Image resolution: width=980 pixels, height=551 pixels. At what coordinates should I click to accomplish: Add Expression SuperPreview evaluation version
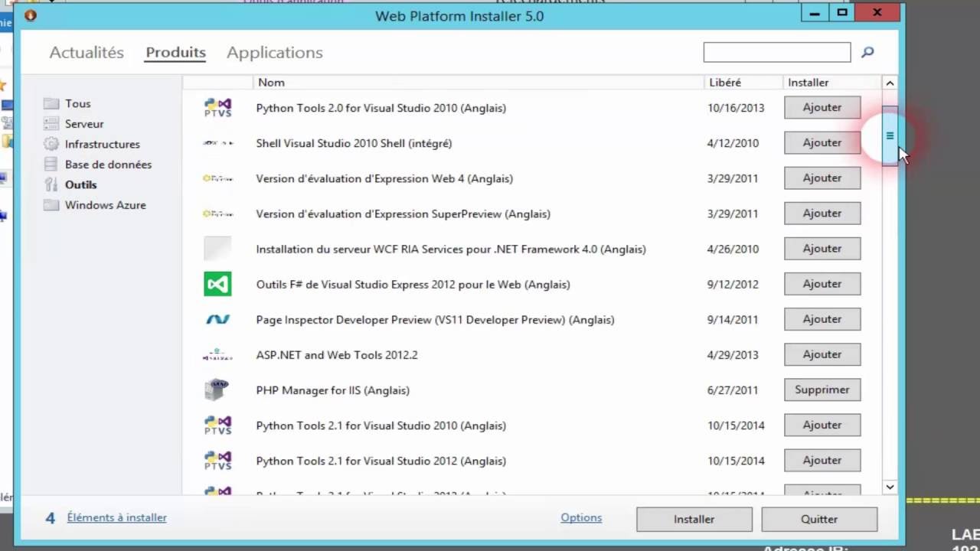coord(822,213)
